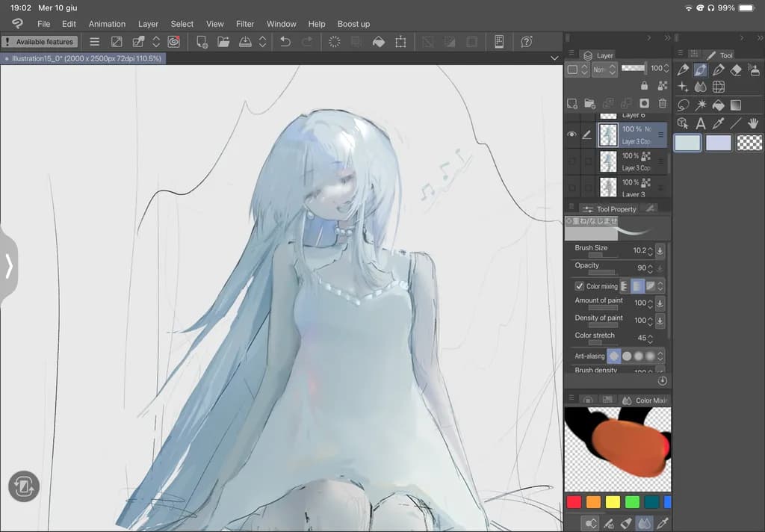This screenshot has height=532, width=765.
Task: Click the command bar hamburger menu button
Action: point(95,42)
